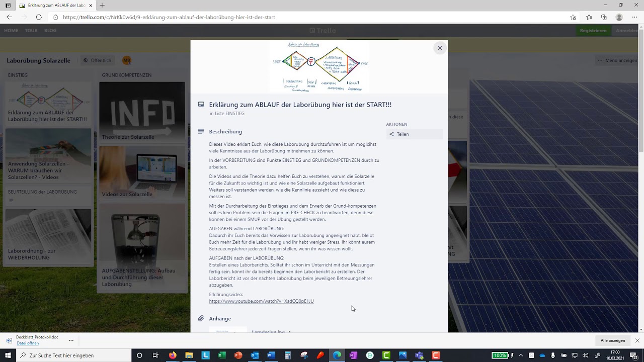Viewport: 644px width, 362px height.
Task: Open Menü anzeigen on the board
Action: 617,60
